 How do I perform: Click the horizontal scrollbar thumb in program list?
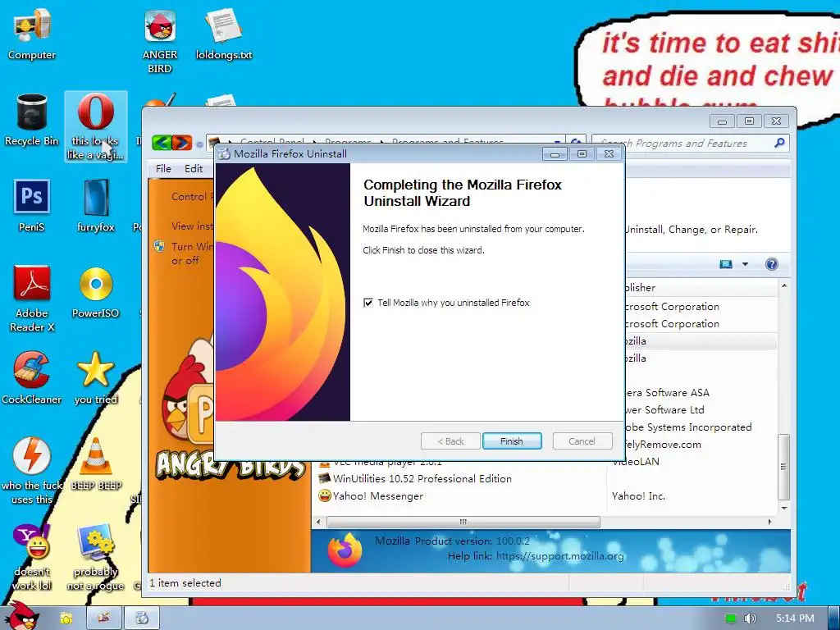coord(463,522)
